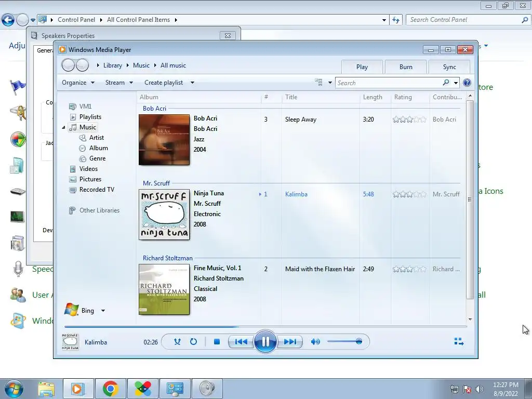Click the Bob Acri album cover
This screenshot has width=532, height=399.
(x=164, y=140)
